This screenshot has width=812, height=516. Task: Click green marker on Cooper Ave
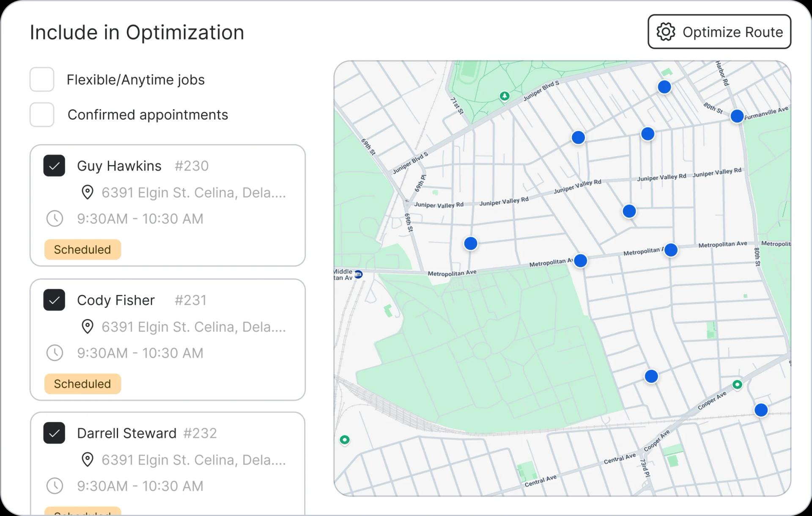pyautogui.click(x=737, y=384)
